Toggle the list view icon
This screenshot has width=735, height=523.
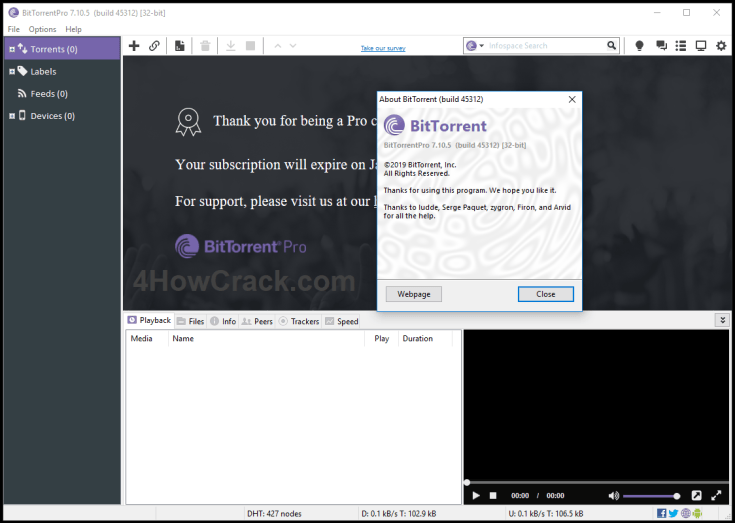681,45
